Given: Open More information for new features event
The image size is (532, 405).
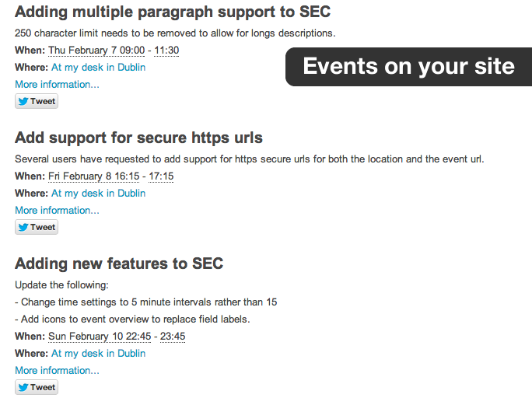Looking at the screenshot, I should coord(57,370).
